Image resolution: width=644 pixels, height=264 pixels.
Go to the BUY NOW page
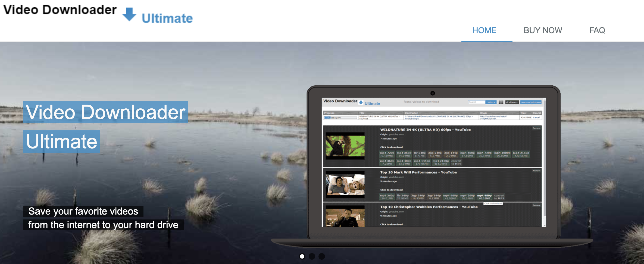click(x=543, y=30)
